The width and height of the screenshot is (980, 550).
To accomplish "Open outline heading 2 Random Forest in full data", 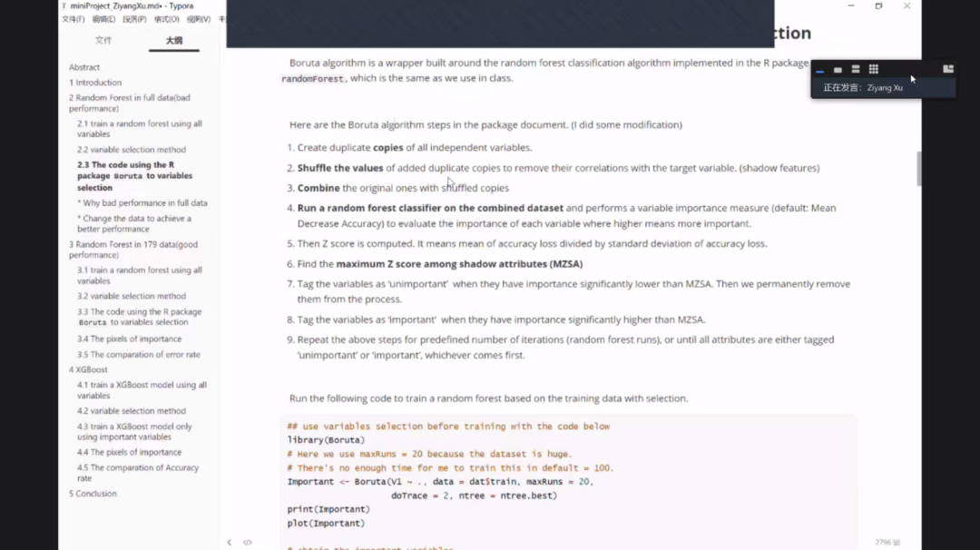I will tap(130, 103).
